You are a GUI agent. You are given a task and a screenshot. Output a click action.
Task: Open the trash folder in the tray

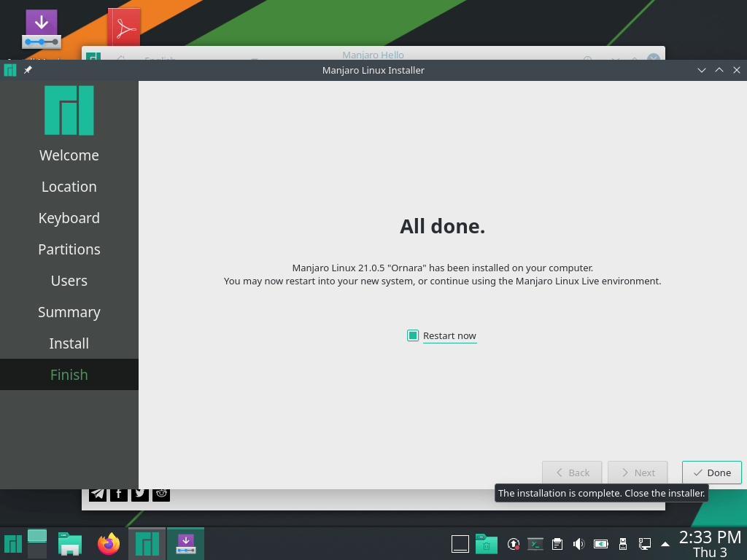point(487,544)
